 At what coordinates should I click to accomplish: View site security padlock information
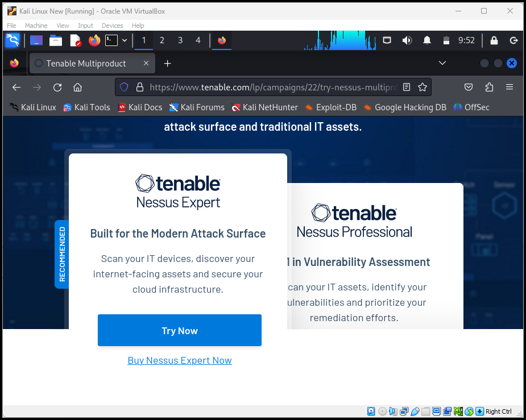click(140, 87)
